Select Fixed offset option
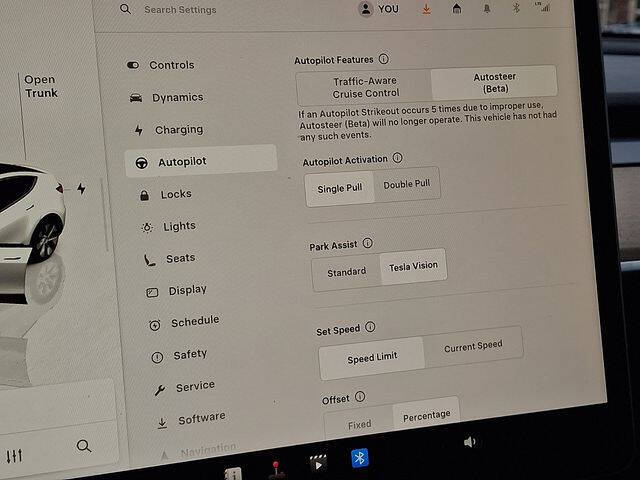This screenshot has height=480, width=640. pyautogui.click(x=359, y=425)
